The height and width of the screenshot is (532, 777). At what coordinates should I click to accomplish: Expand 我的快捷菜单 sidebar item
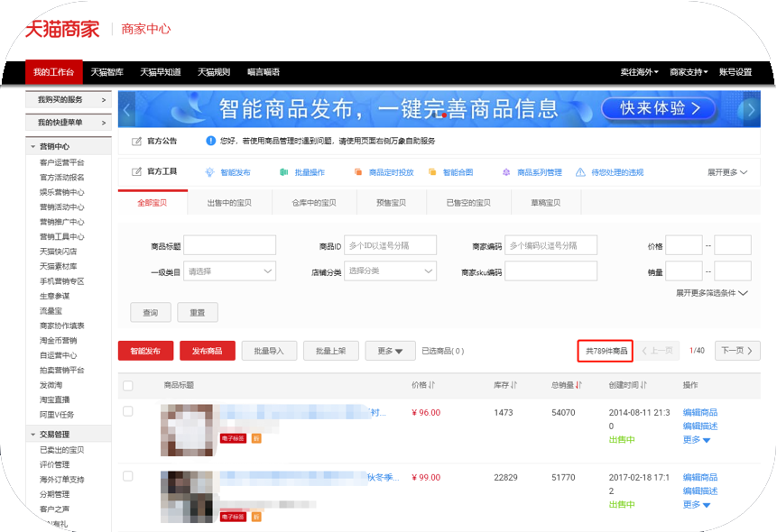tap(69, 123)
